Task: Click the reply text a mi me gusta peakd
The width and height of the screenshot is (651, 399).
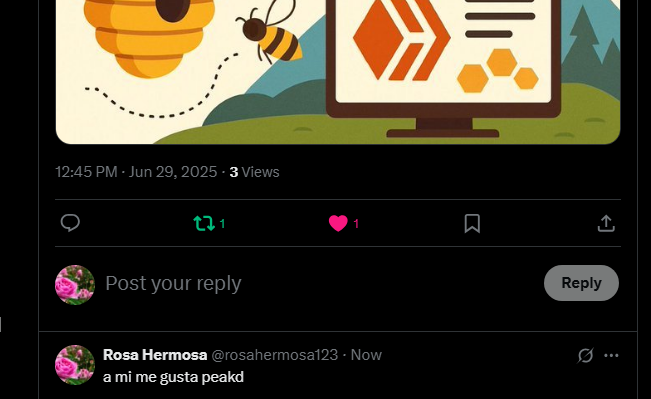Action: coord(173,377)
